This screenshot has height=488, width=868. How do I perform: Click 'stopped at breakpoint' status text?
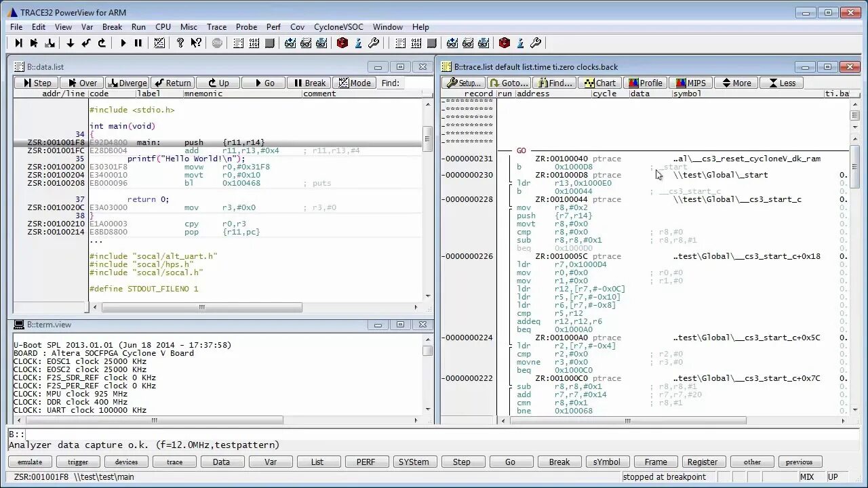click(665, 476)
